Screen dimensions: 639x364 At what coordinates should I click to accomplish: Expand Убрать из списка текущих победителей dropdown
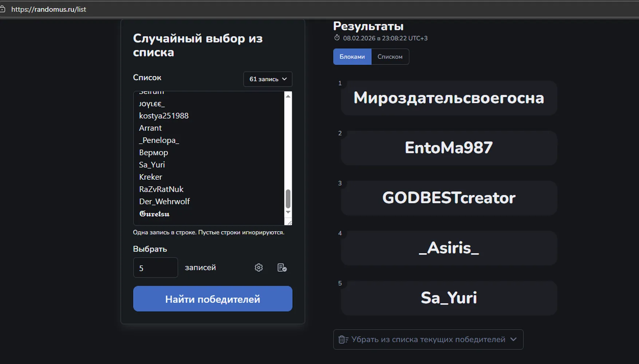(513, 339)
